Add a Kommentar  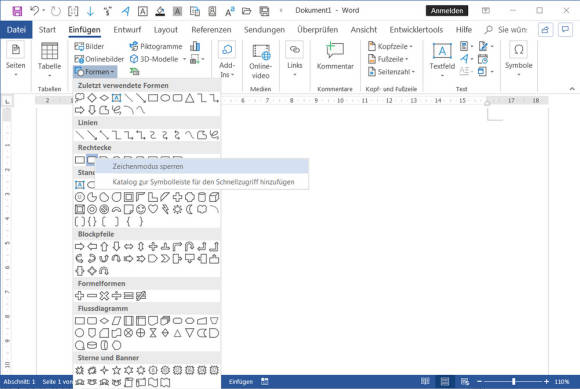pos(335,56)
